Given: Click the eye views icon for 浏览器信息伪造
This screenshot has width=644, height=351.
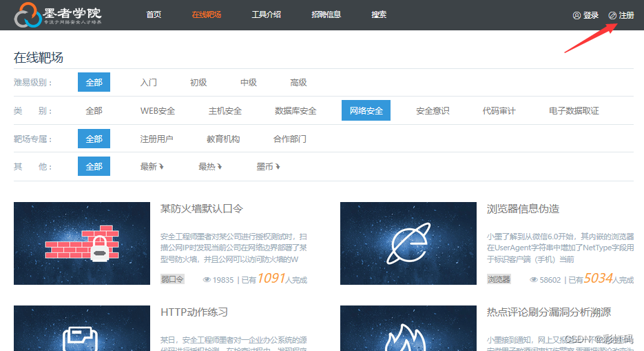Looking at the screenshot, I should coord(534,280).
